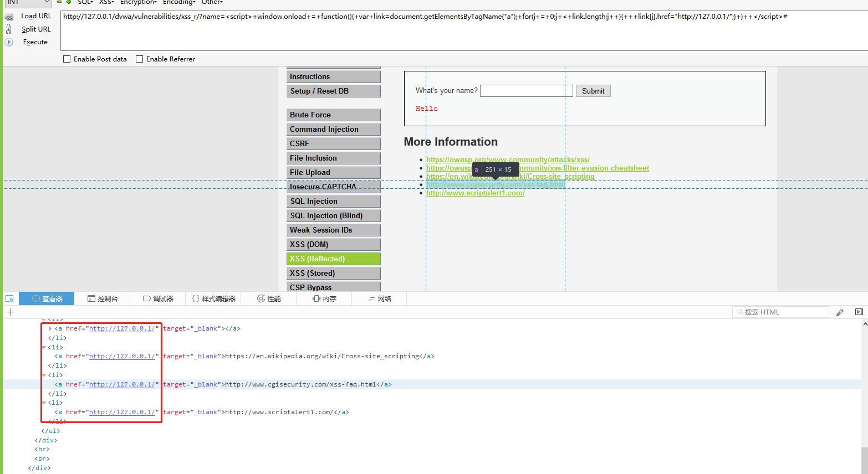Check Enable Post data option in HackBar
The width and height of the screenshot is (868, 474).
pos(67,59)
